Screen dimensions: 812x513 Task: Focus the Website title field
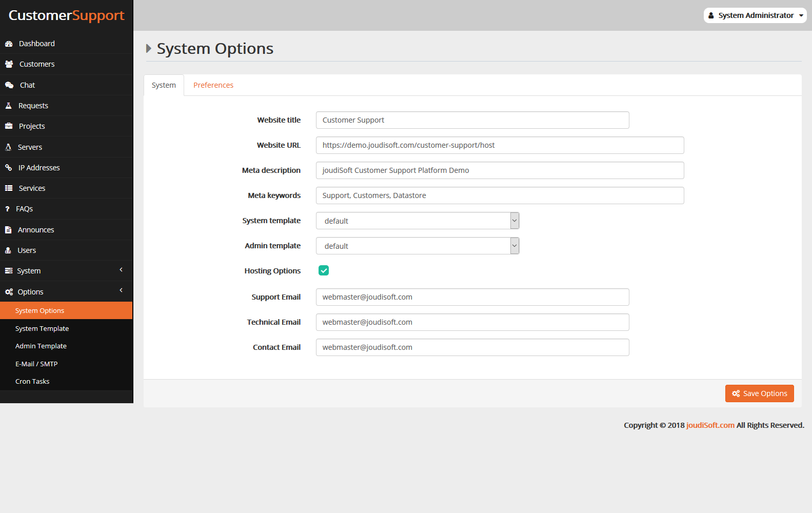click(x=472, y=120)
